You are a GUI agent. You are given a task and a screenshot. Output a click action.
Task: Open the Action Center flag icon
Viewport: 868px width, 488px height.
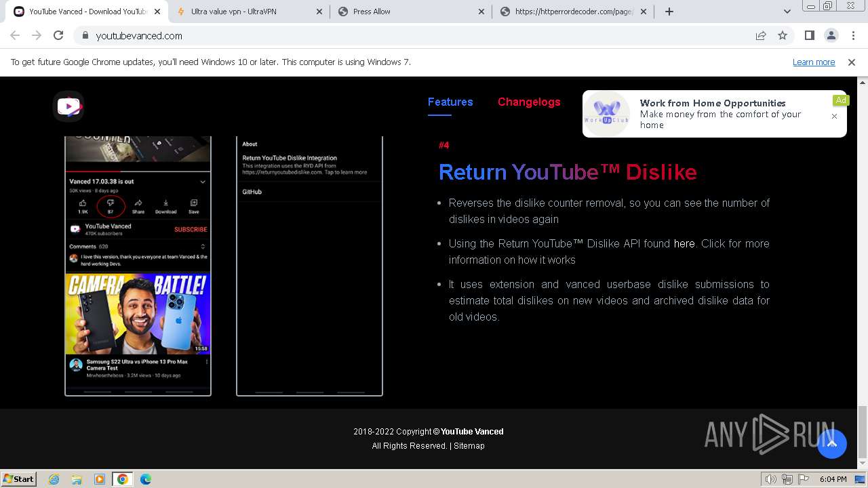pyautogui.click(x=804, y=479)
